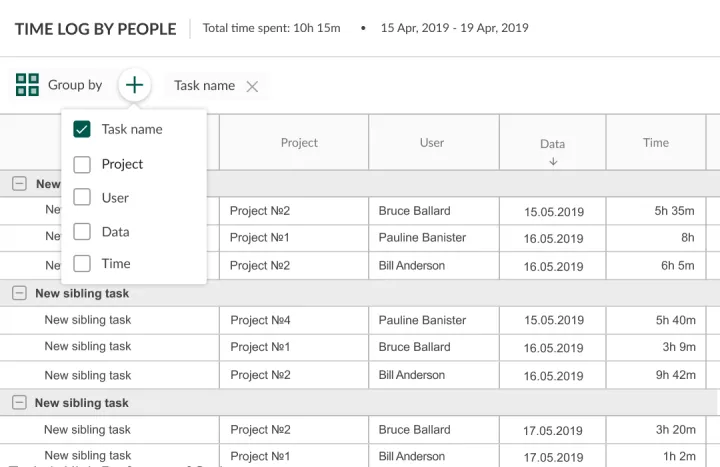720x467 pixels.
Task: Collapse the second New sibling task group
Action: (19, 293)
